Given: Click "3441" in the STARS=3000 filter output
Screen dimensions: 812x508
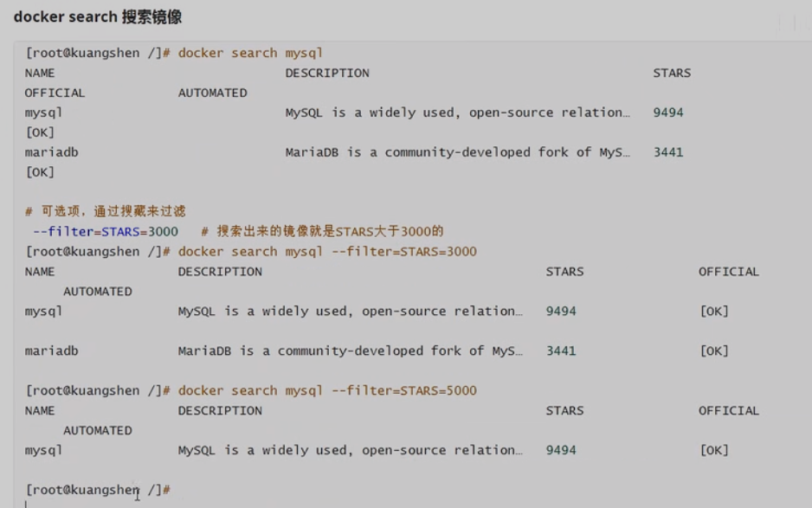Looking at the screenshot, I should click(561, 351).
